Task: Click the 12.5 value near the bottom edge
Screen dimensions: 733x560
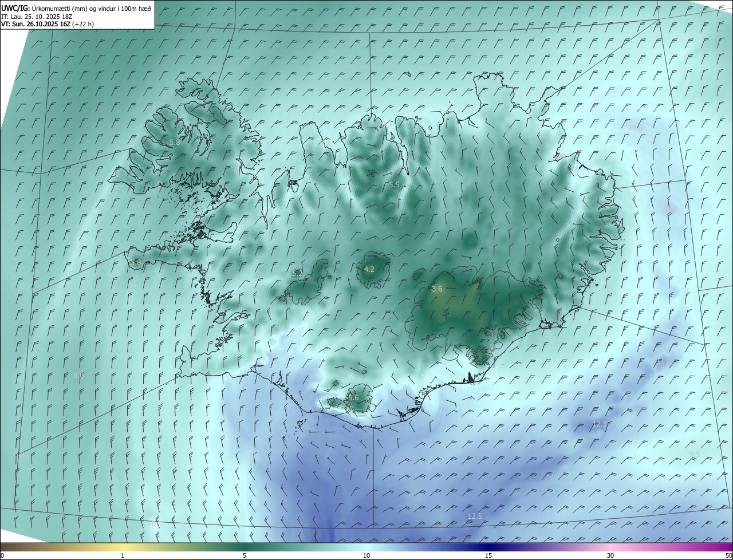Action: pyautogui.click(x=475, y=516)
